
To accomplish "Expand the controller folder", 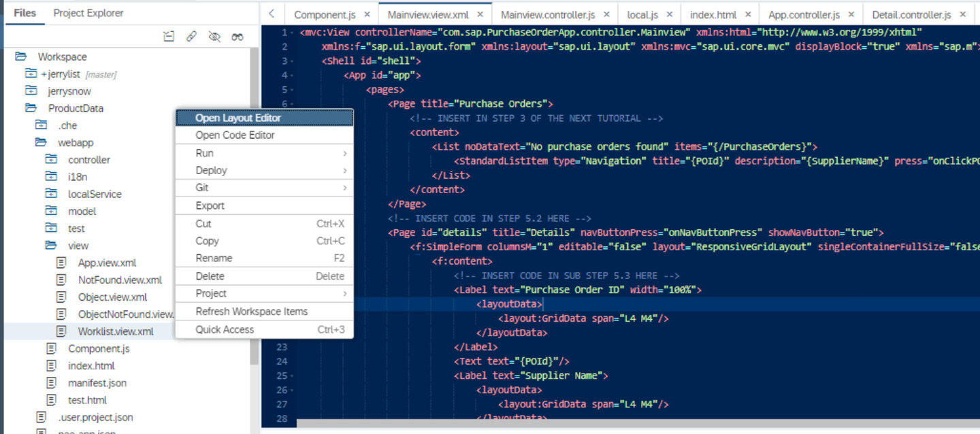I will (52, 160).
